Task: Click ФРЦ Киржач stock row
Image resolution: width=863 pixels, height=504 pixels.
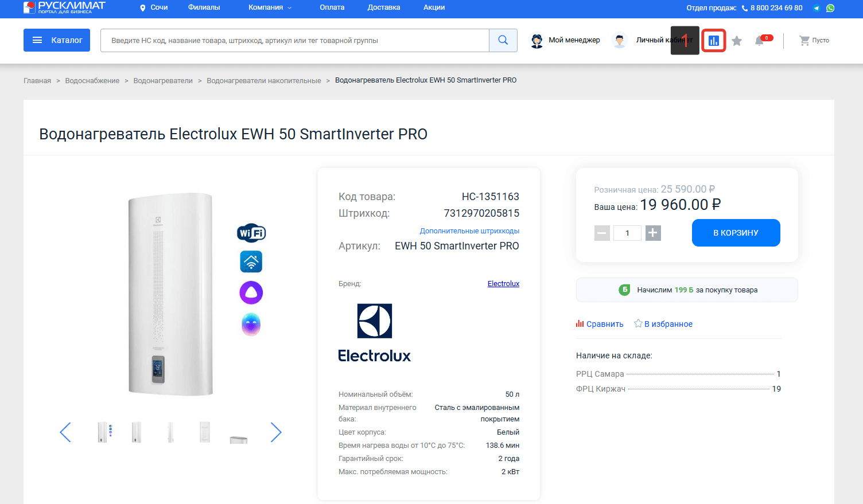Action: (x=678, y=389)
